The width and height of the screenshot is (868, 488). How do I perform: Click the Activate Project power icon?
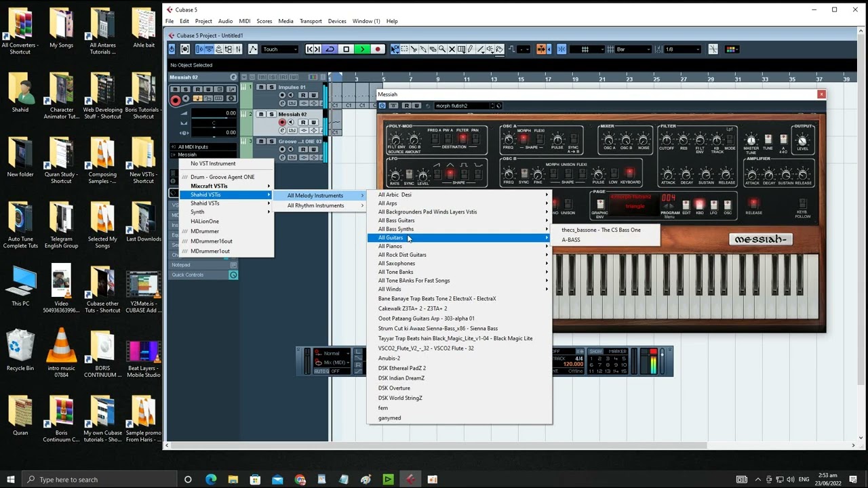point(172,49)
